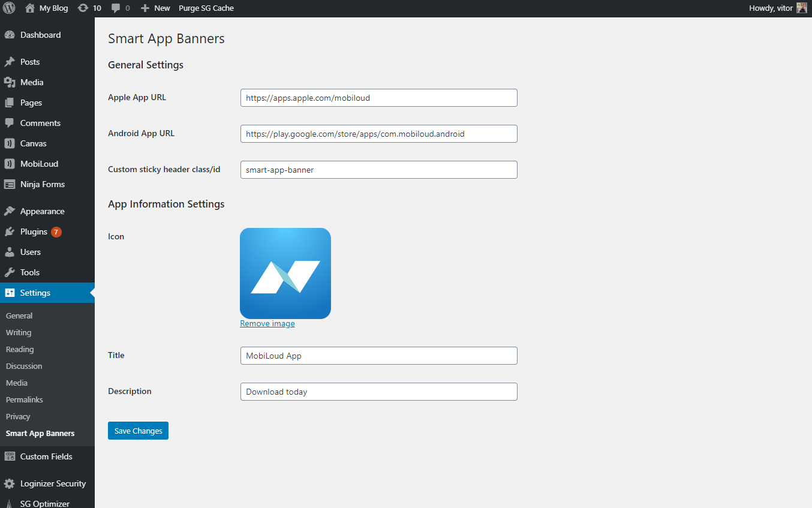
Task: Click the home icon beside My Blog
Action: [30, 8]
